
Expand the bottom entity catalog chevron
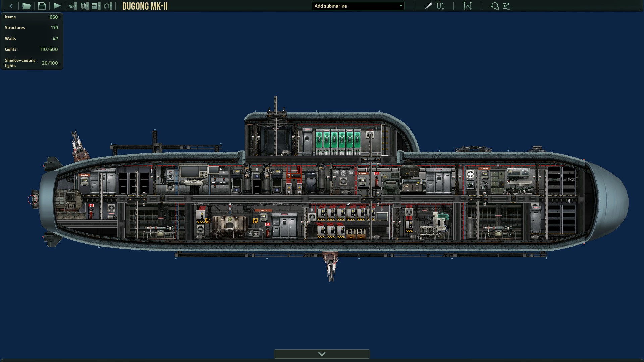[x=322, y=354]
